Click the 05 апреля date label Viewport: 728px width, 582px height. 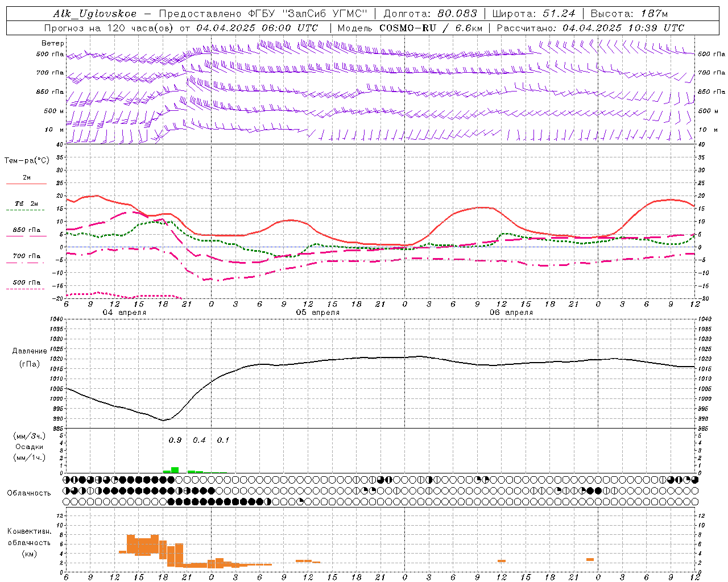tap(317, 313)
